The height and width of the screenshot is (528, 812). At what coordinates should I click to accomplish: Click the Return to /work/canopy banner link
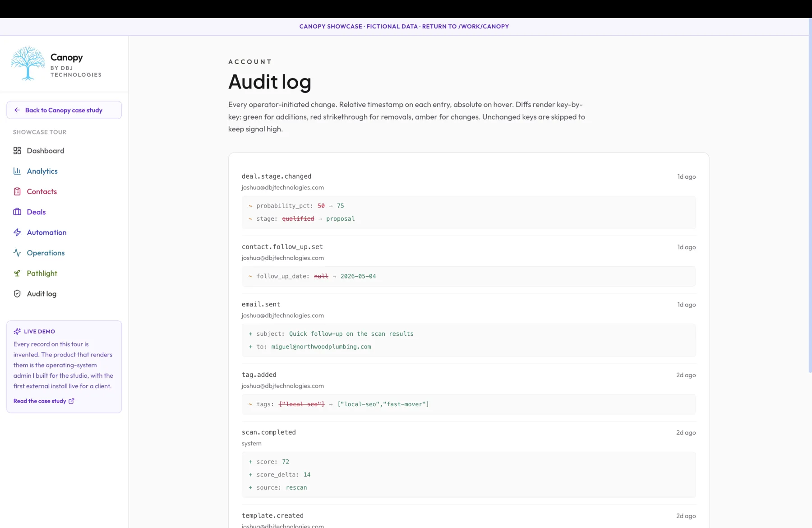tap(466, 27)
